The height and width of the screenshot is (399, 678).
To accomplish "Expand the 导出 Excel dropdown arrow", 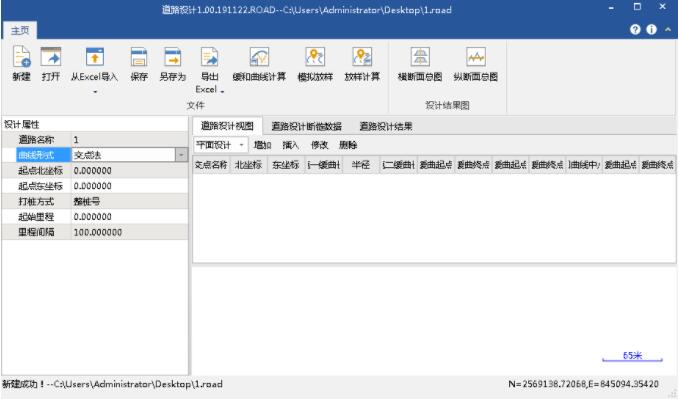I will 222,91.
